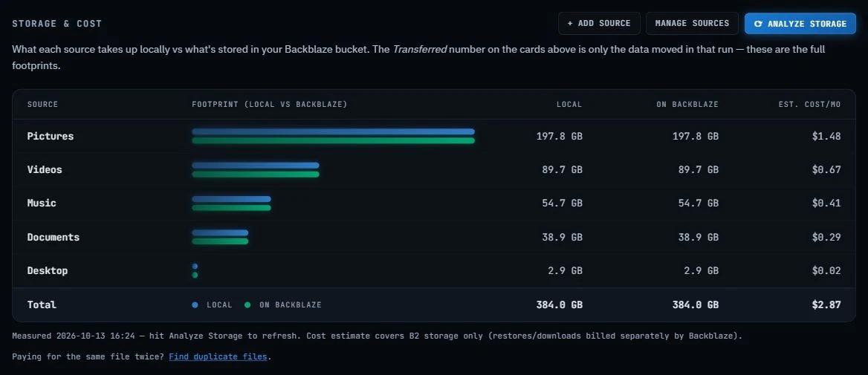Viewport: 868px width, 375px height.
Task: Click the LOCAL column header
Action: click(x=569, y=105)
